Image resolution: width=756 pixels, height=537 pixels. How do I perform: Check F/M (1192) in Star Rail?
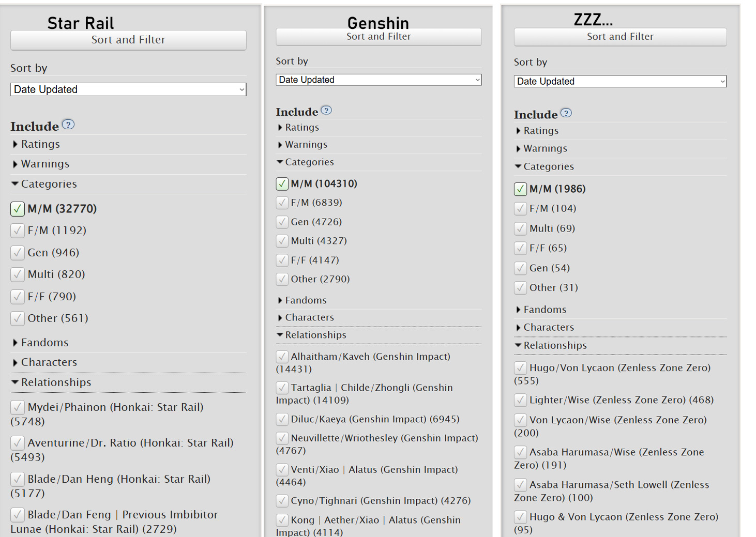[18, 231]
